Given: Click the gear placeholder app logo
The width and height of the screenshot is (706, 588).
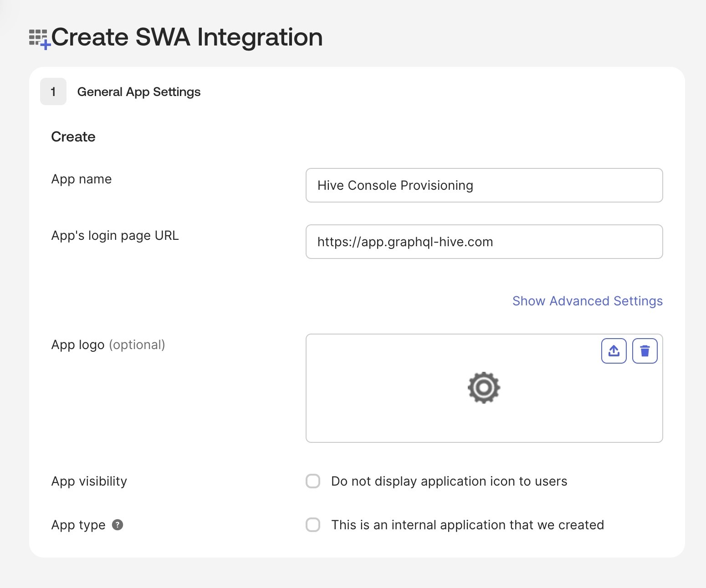Looking at the screenshot, I should pos(484,388).
